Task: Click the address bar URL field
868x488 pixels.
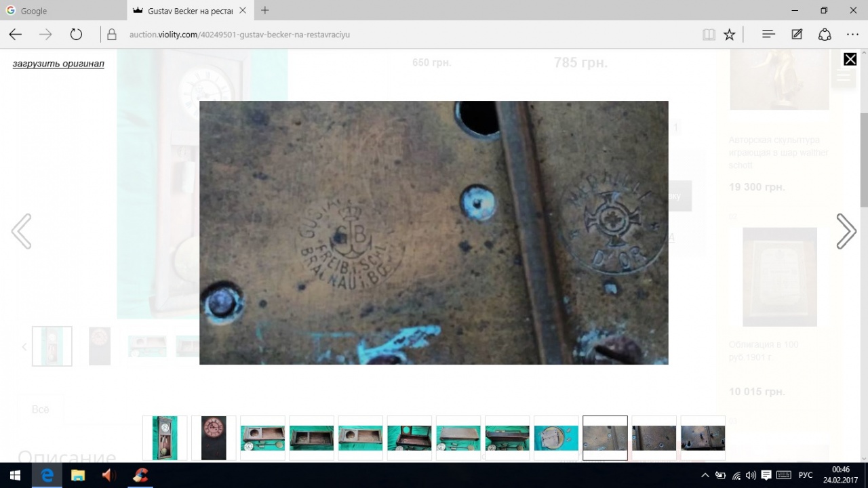Action: click(x=407, y=35)
